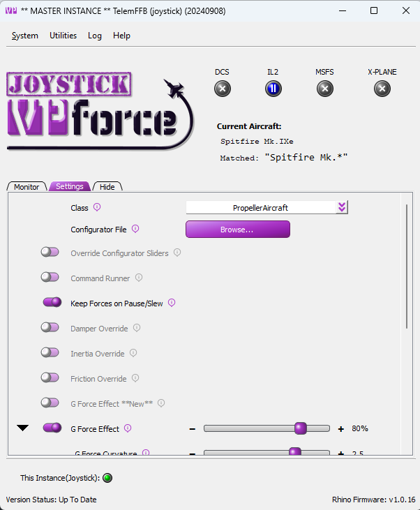Click minus button for G Force Curvature
Viewport: 420px width, 510px height.
(x=193, y=453)
